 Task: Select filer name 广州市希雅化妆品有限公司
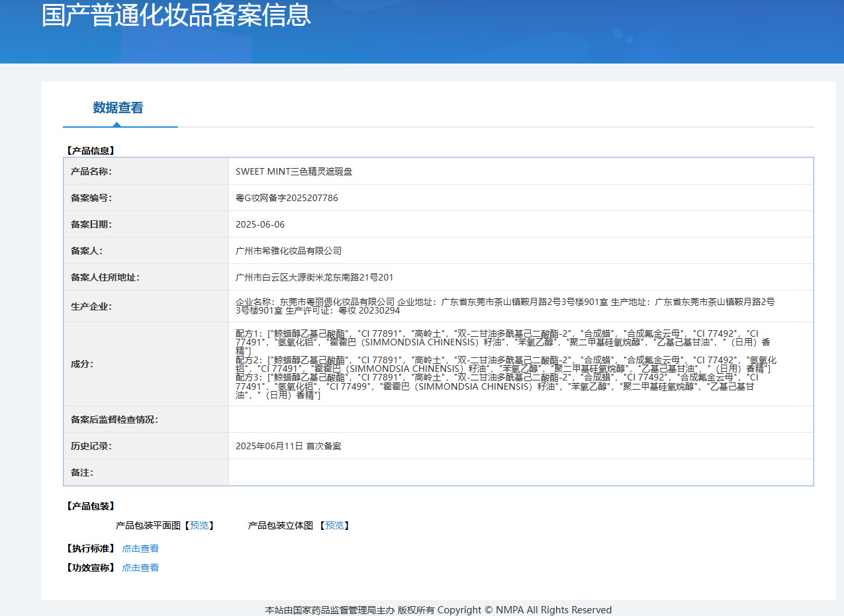[x=289, y=251]
